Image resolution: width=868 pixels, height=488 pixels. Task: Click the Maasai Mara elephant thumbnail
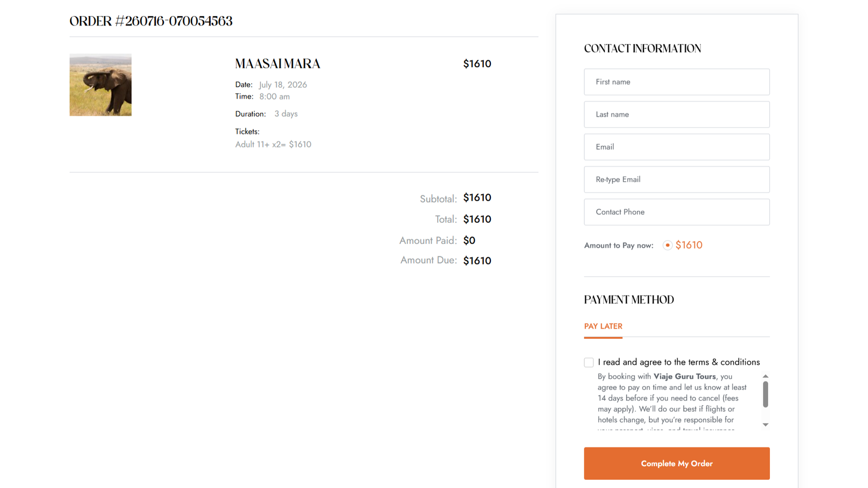[x=100, y=85]
